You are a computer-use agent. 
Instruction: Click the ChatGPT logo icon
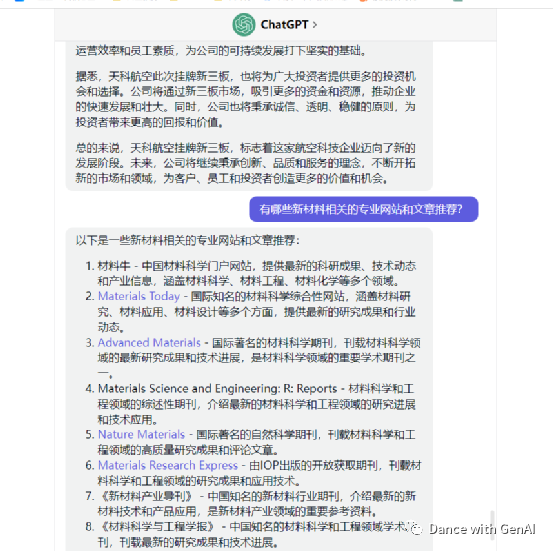point(244,25)
